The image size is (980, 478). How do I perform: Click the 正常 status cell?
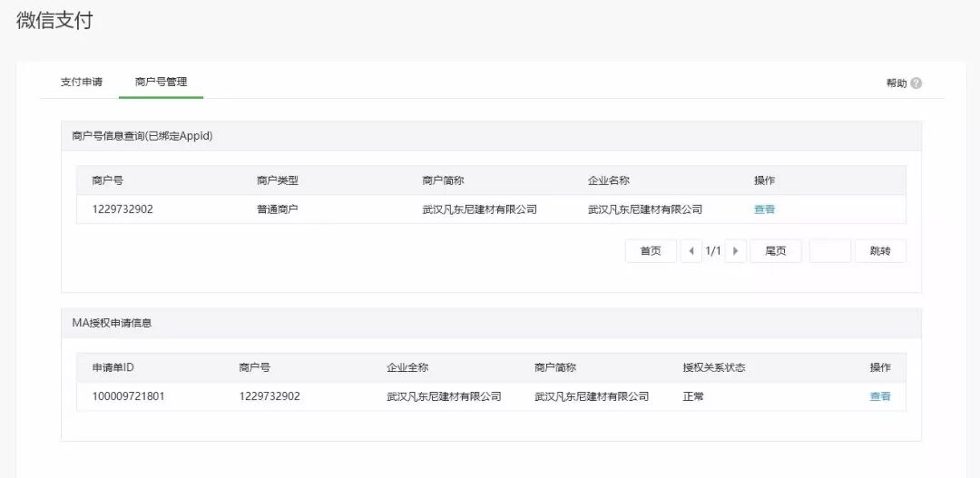[693, 396]
